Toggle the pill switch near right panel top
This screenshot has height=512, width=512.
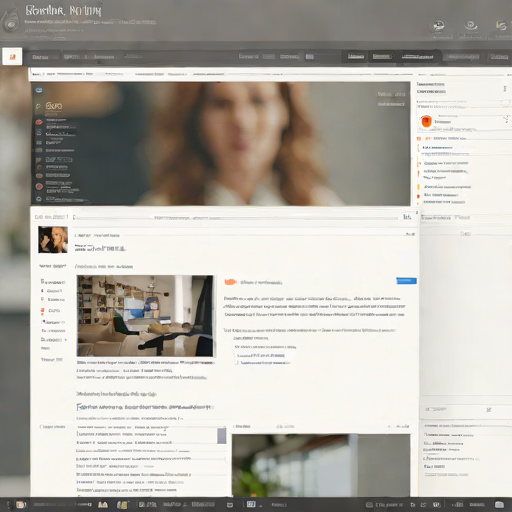click(x=505, y=104)
